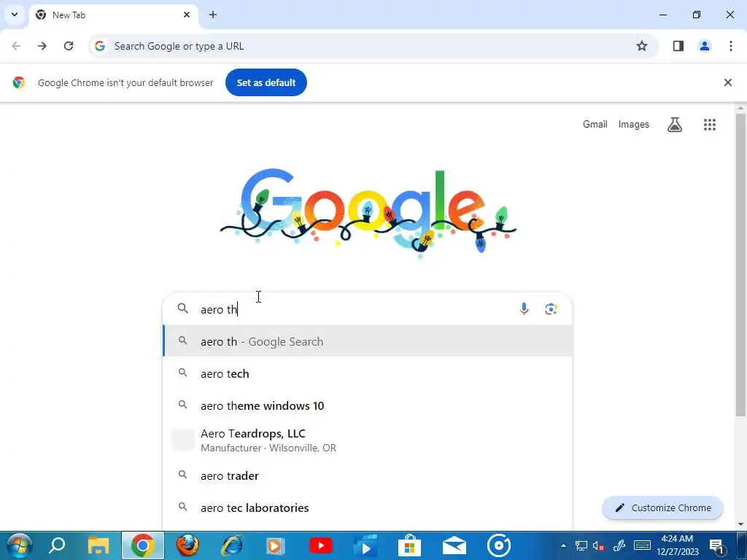Open the tab search dropdown arrow

[15, 15]
